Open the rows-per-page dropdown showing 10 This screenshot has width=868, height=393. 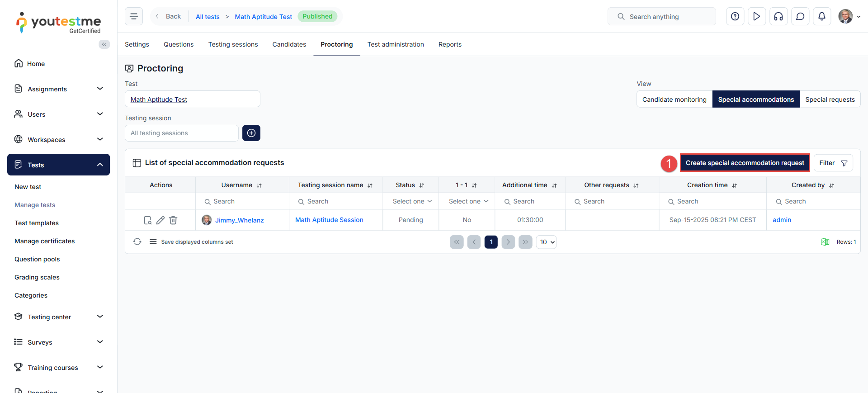tap(546, 242)
